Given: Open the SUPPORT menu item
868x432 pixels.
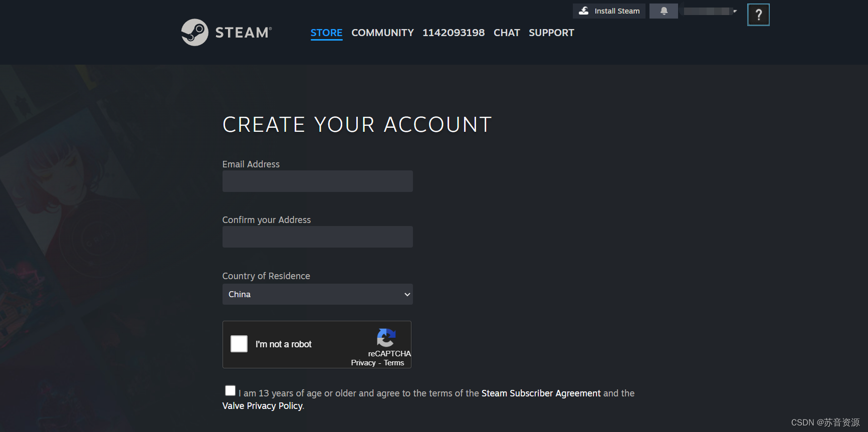Looking at the screenshot, I should pos(551,33).
